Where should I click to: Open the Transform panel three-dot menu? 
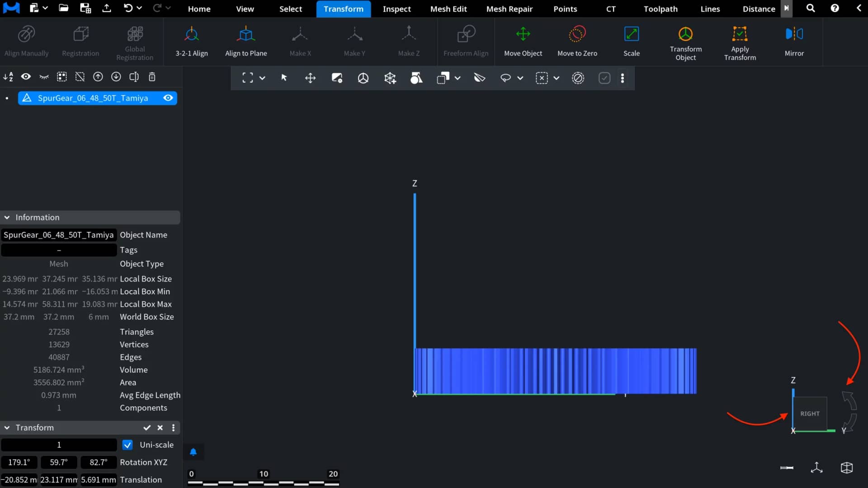point(173,427)
